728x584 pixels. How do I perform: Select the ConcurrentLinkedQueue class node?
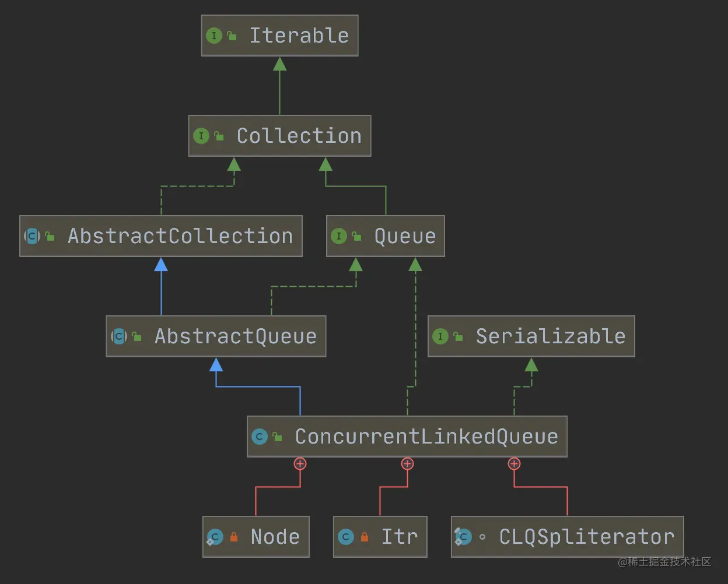coord(407,437)
